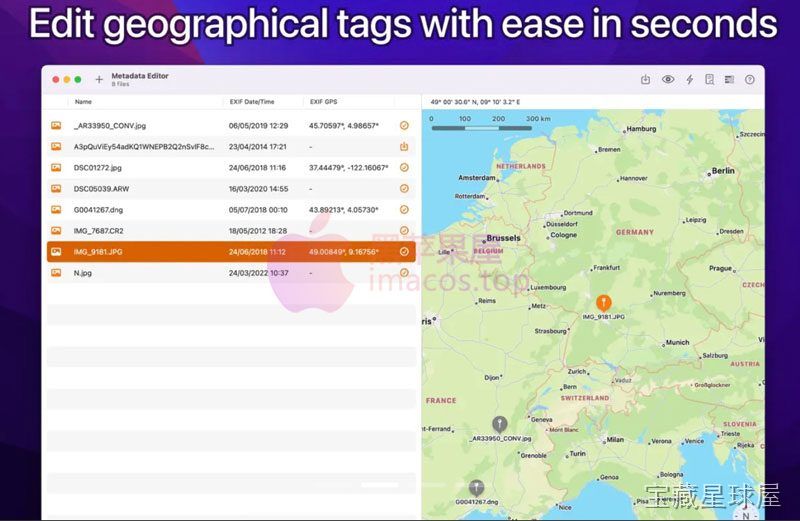800x521 pixels.
Task: Click image file icon of DSC01272.jpg
Action: (x=56, y=167)
